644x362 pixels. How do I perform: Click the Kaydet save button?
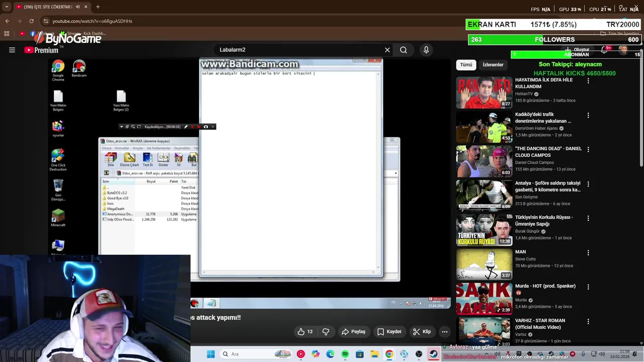[x=389, y=332]
